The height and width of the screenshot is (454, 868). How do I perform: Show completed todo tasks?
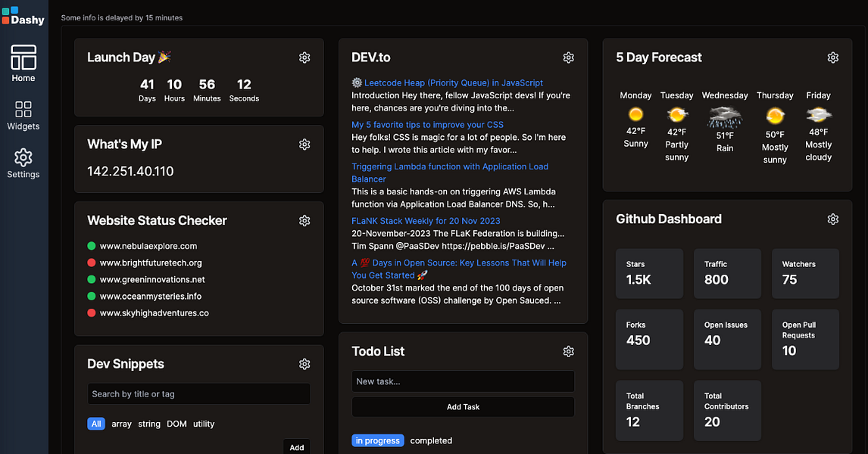click(x=431, y=440)
